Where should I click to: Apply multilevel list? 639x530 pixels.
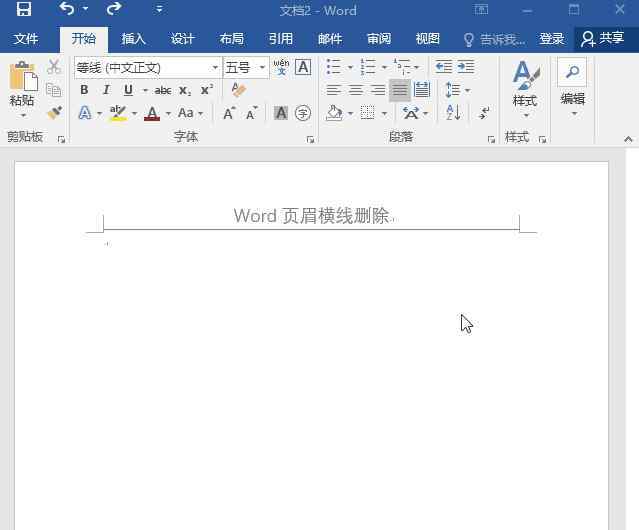pyautogui.click(x=402, y=67)
